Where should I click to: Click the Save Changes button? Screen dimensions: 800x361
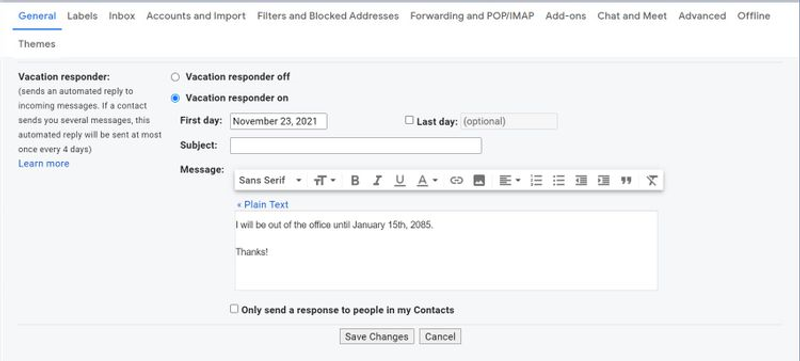tap(377, 337)
